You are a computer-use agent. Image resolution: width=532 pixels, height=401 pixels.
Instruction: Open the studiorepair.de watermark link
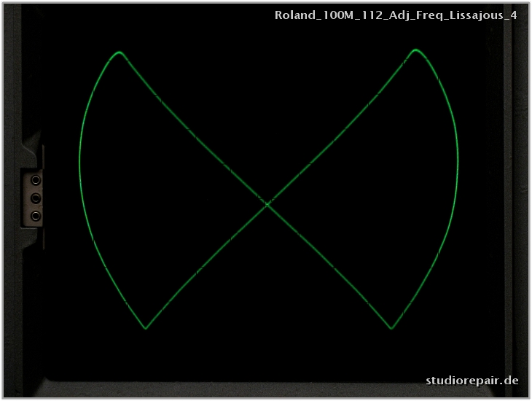472,380
